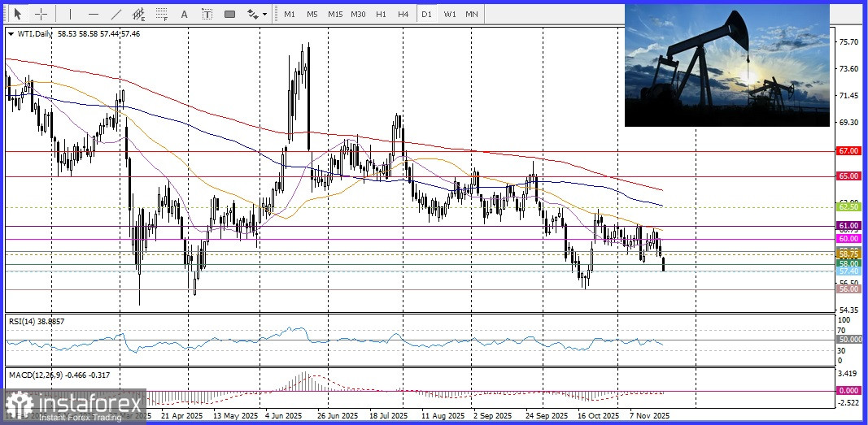The image size is (868, 425).
Task: Click the 57.40 price level label
Action: [x=848, y=271]
